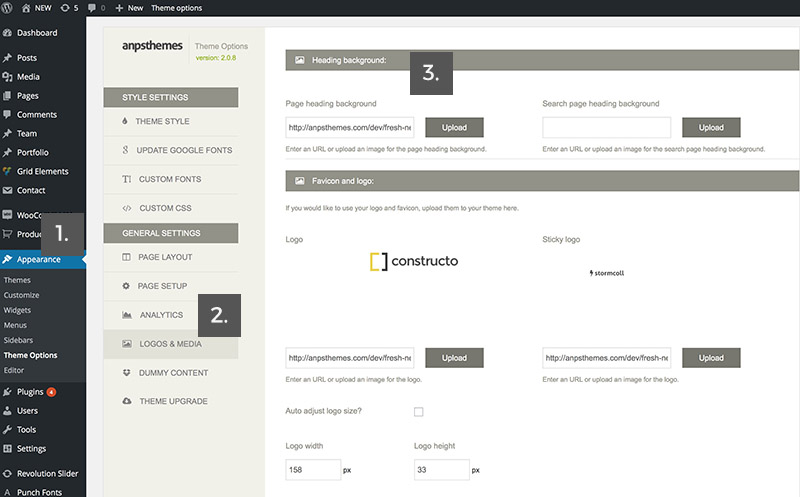Click the Search page heading background field
Screen dimensions: 800x497
coord(607,128)
